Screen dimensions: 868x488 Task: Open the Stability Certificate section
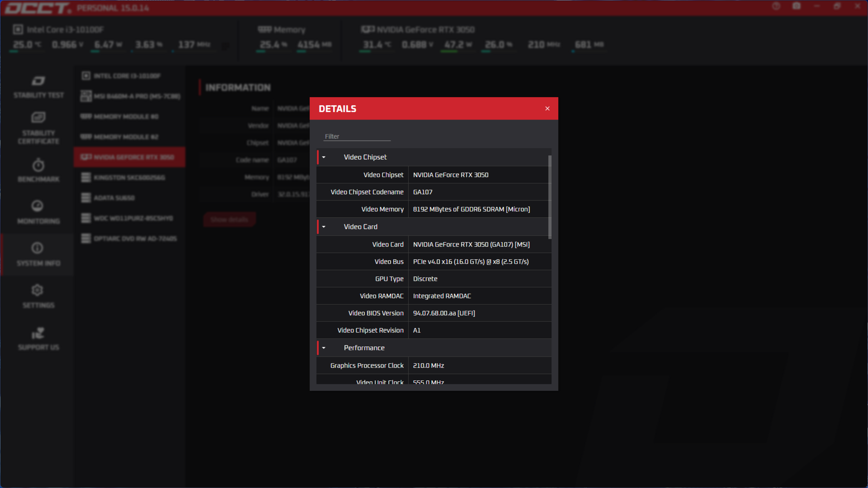click(38, 128)
